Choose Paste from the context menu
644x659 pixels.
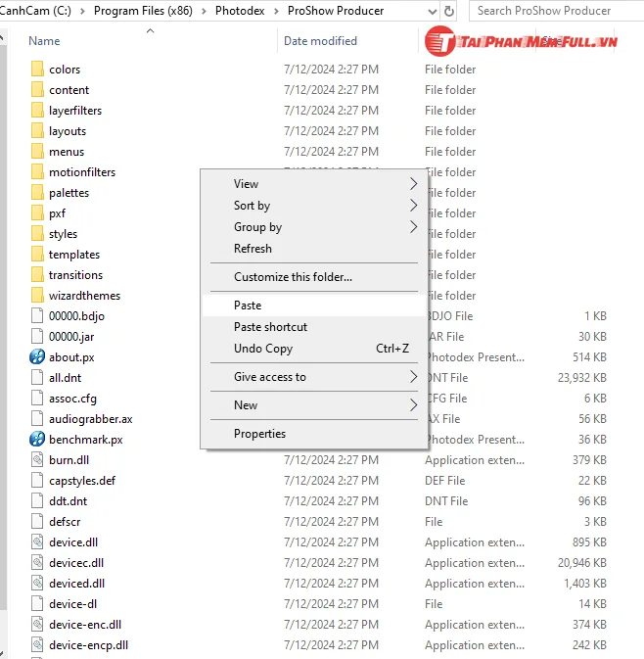coord(314,306)
